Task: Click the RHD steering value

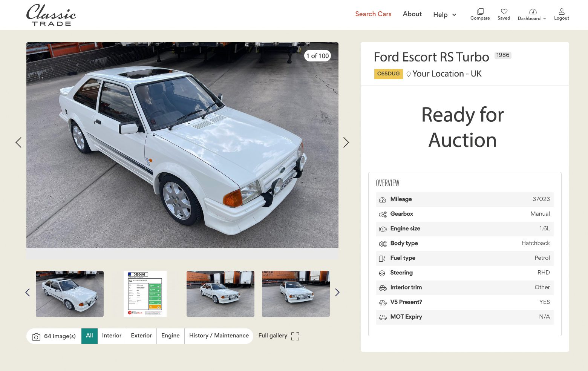Action: (x=544, y=273)
